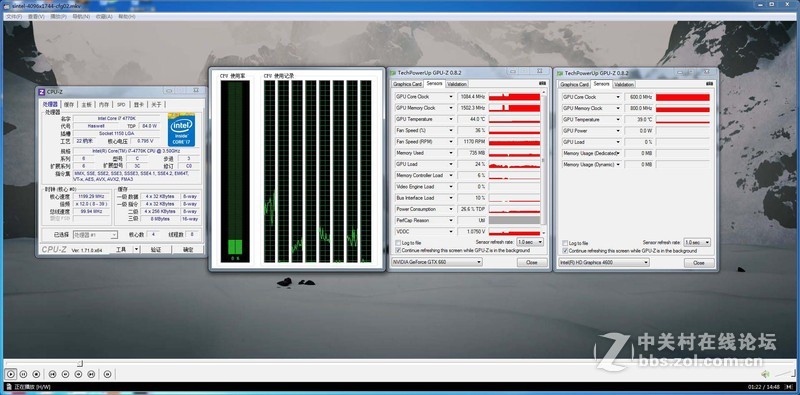Click Close button in GTX 660 GPU-Z window
This screenshot has width=800, height=395.
(x=532, y=262)
